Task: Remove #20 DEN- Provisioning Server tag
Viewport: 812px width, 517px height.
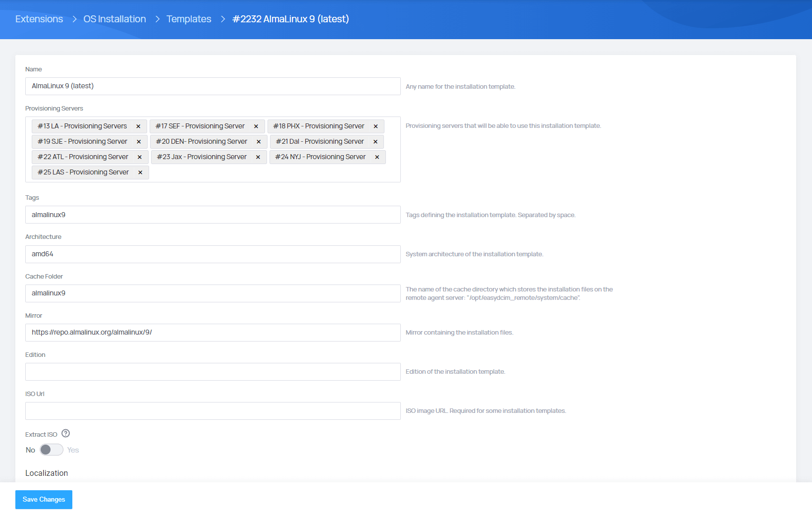Action: click(259, 142)
